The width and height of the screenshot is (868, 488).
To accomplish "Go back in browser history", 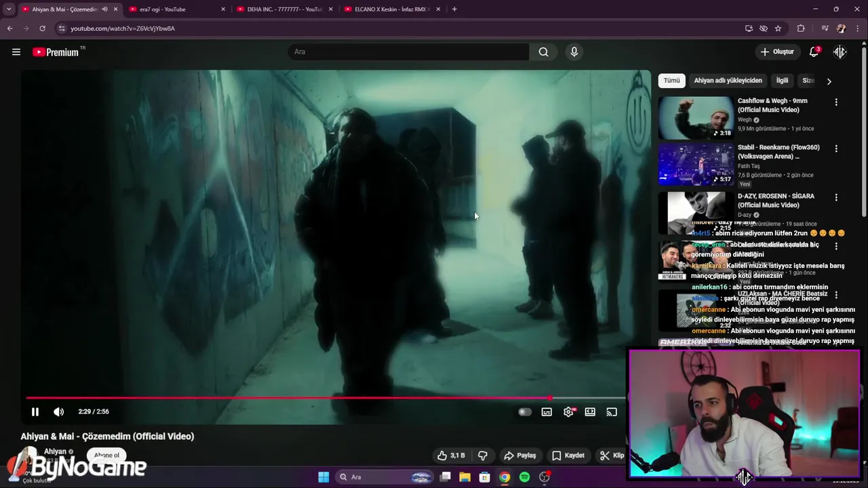I will 9,28.
